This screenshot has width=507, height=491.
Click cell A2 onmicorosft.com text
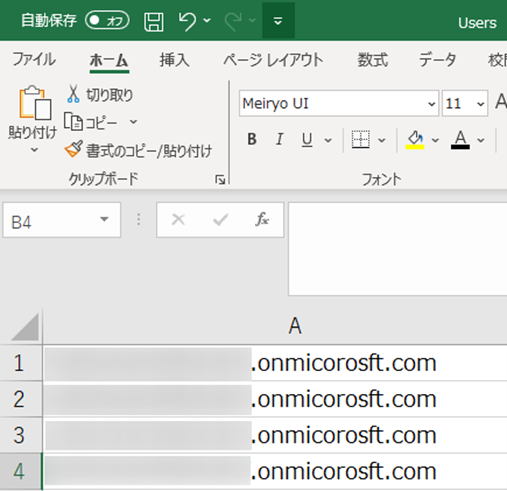[x=344, y=399]
